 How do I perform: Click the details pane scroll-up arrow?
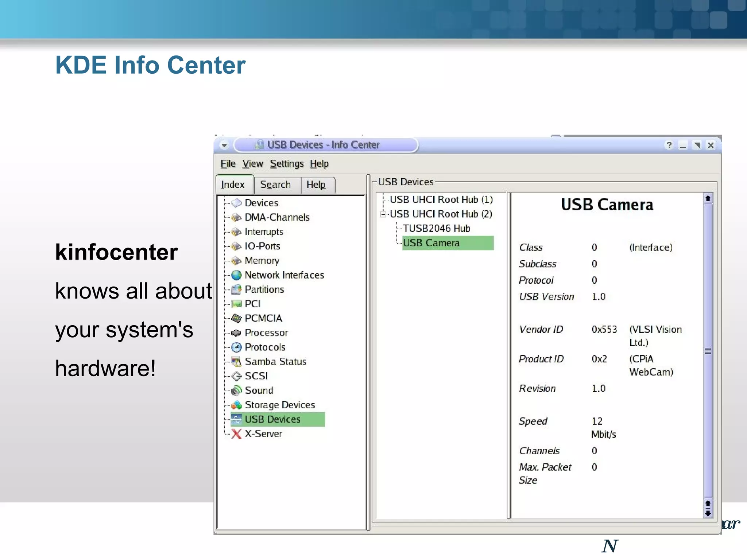[708, 198]
